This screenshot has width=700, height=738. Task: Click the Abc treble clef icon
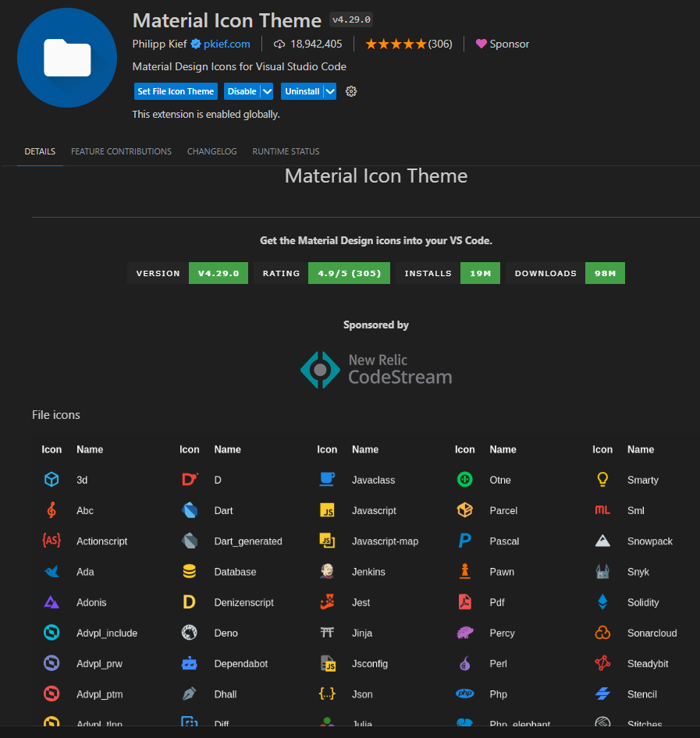point(52,510)
